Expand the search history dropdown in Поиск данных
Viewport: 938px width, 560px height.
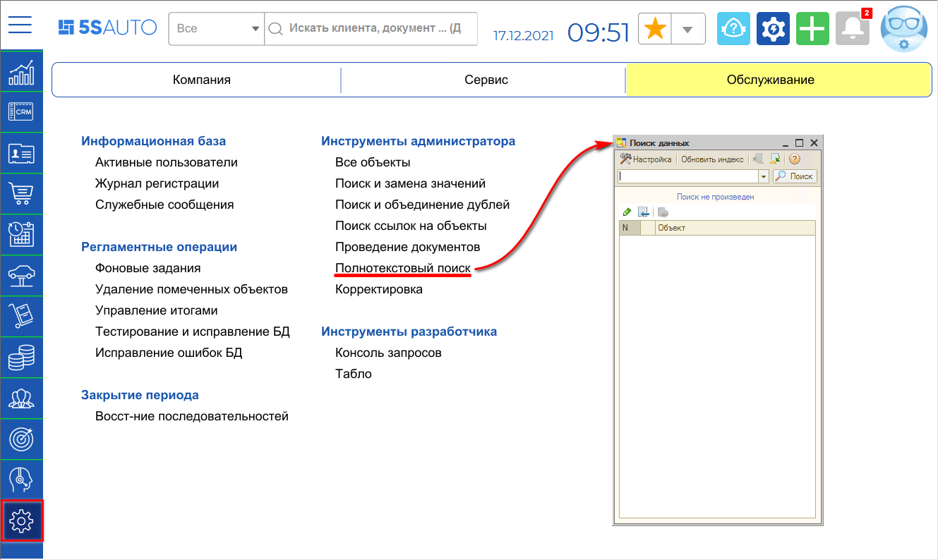point(763,177)
